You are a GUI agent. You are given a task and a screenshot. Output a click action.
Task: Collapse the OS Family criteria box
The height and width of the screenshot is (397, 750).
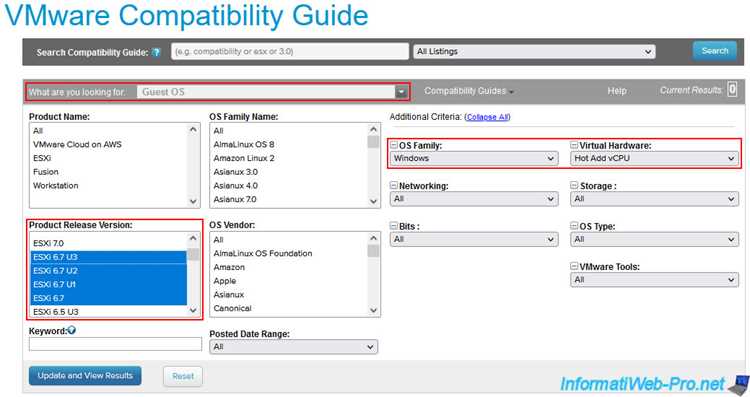pos(394,145)
